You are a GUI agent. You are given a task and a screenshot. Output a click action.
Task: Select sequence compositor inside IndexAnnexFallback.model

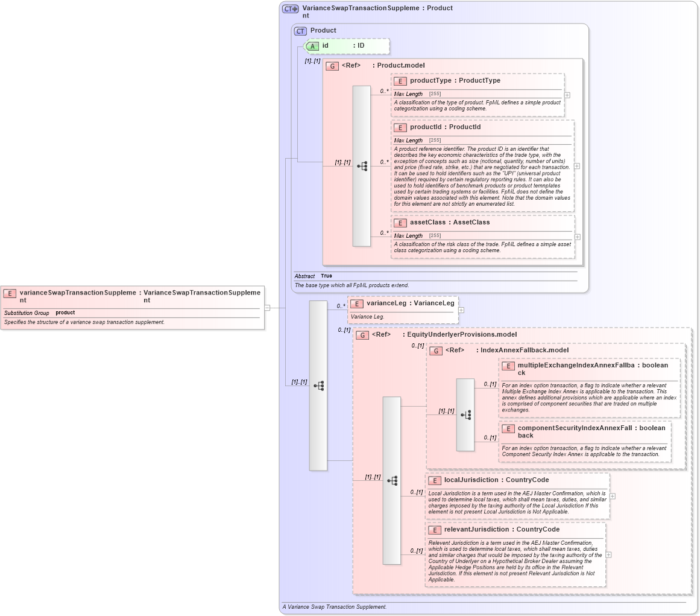click(x=465, y=415)
